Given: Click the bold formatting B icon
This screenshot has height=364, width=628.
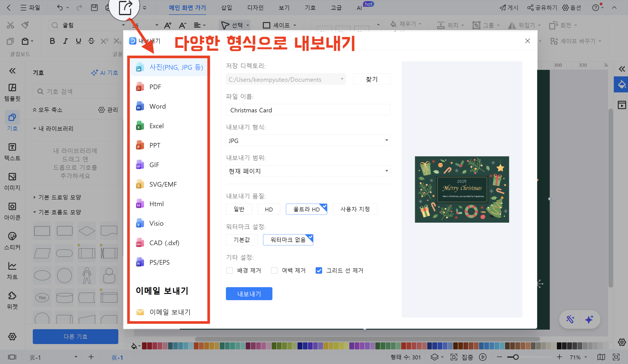Looking at the screenshot, I should (x=52, y=41).
